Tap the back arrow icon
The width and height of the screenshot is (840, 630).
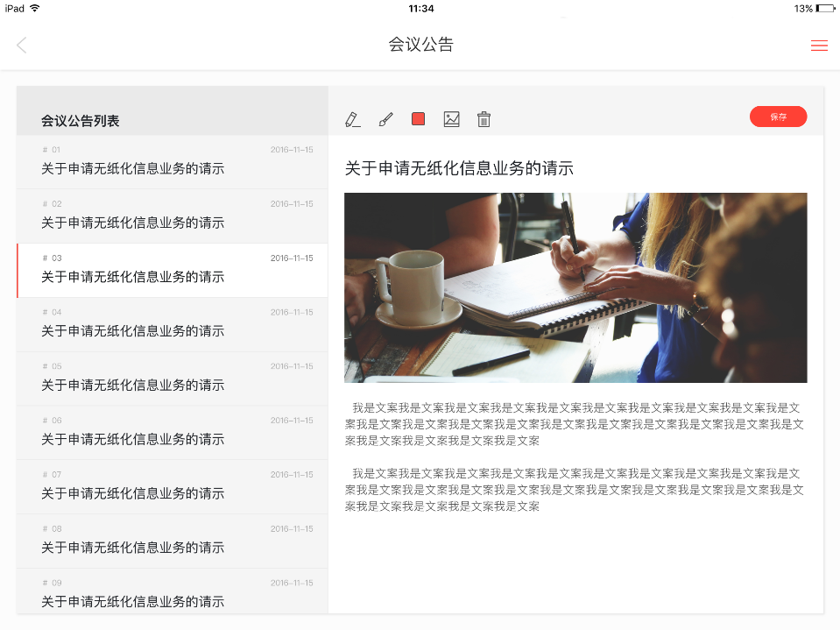point(22,46)
